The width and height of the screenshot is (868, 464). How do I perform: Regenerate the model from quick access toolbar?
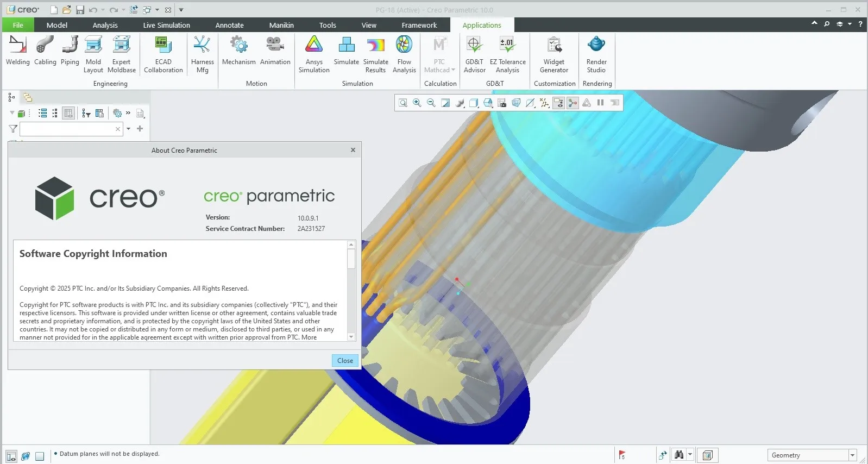[134, 10]
